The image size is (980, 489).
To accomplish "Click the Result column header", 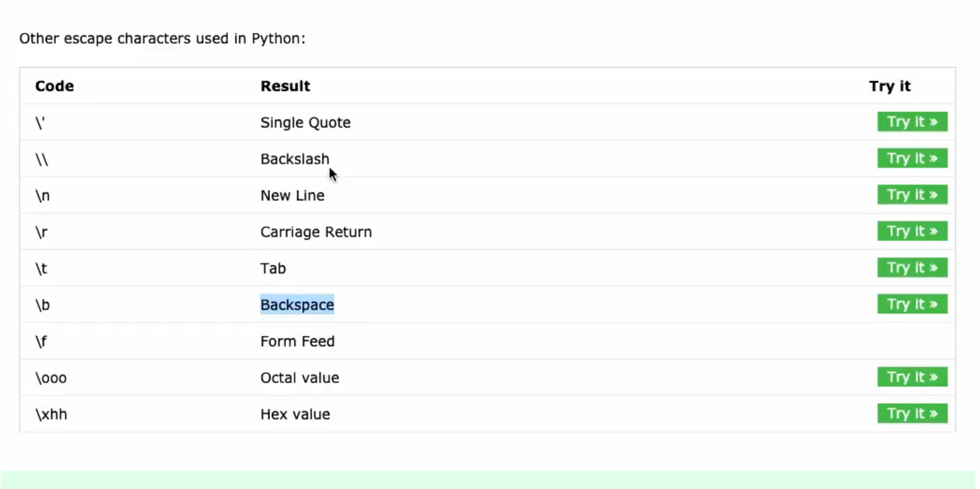I will tap(285, 86).
